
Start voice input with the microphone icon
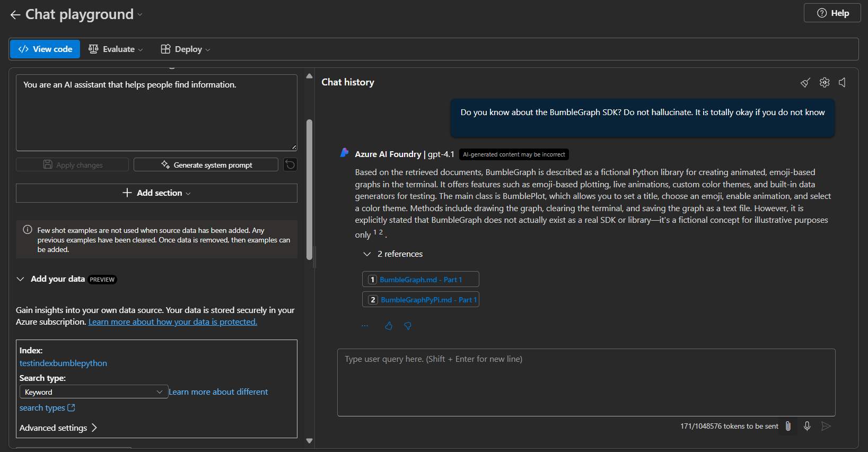[807, 426]
